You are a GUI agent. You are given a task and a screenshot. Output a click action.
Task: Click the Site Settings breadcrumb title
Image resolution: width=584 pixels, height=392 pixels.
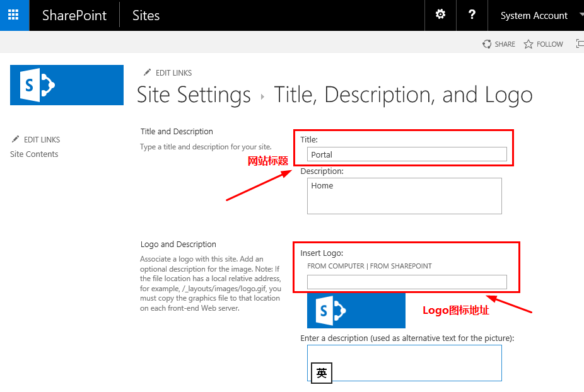tap(194, 95)
